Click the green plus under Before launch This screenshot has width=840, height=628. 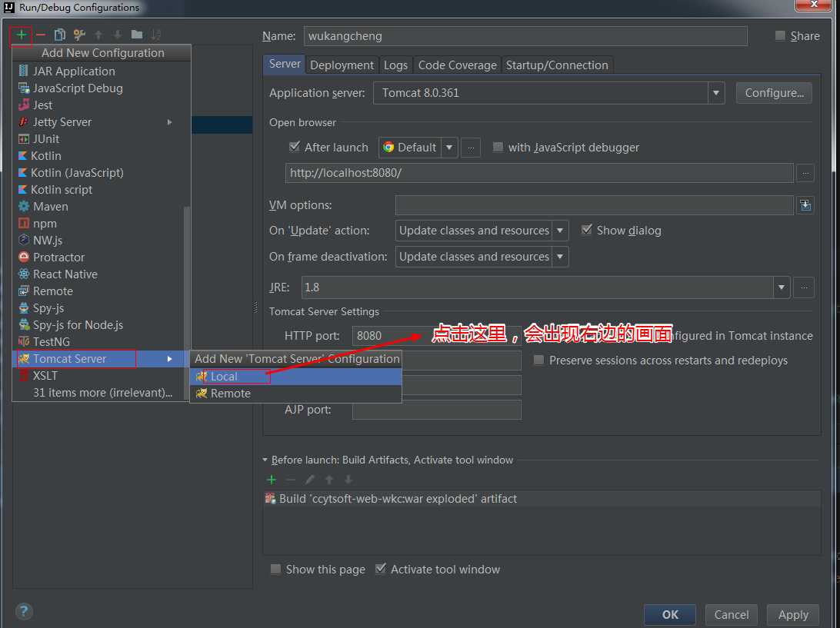click(x=272, y=480)
